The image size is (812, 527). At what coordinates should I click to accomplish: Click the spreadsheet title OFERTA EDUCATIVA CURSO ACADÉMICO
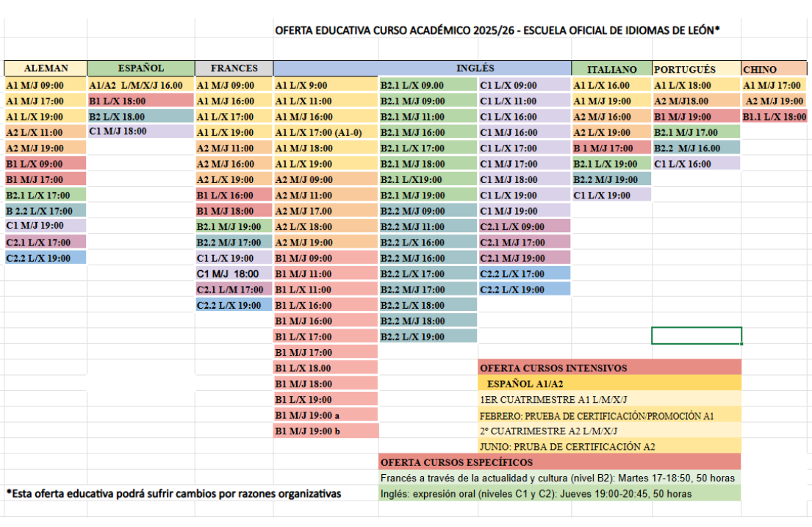tap(497, 31)
